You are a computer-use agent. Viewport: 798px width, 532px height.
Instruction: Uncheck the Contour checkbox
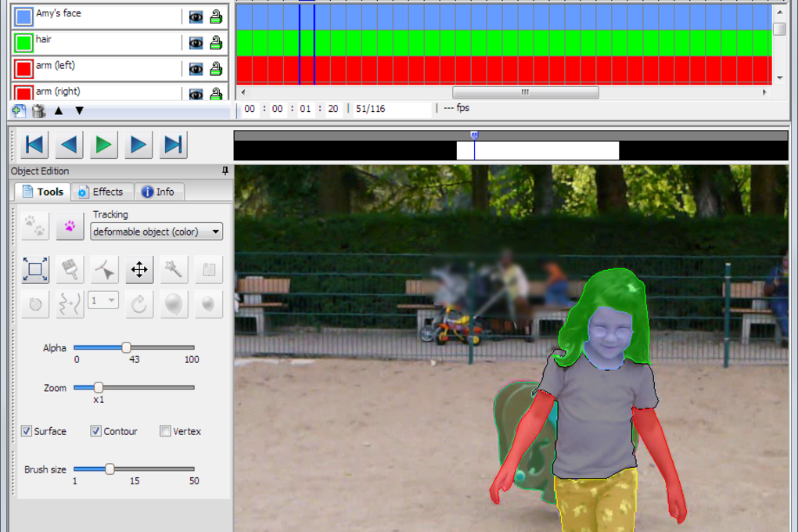pyautogui.click(x=95, y=431)
